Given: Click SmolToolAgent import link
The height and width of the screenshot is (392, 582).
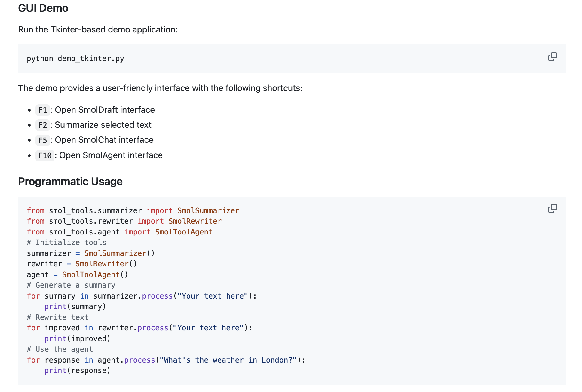Looking at the screenshot, I should (184, 231).
